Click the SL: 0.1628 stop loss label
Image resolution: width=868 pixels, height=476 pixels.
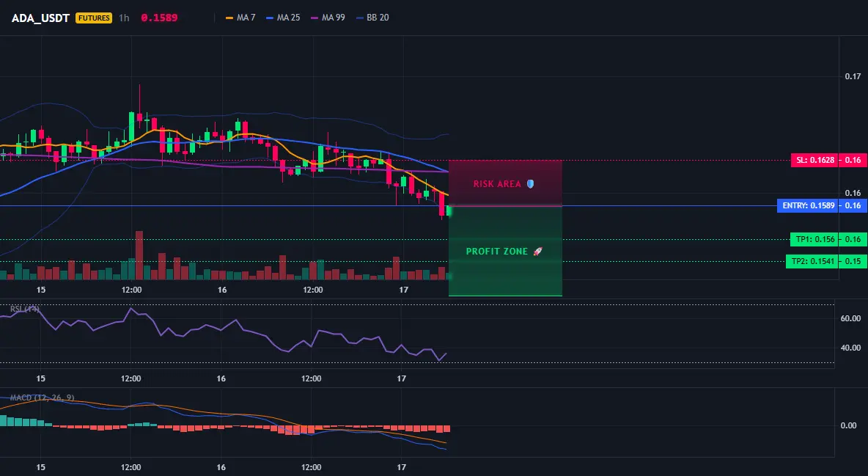pos(814,160)
